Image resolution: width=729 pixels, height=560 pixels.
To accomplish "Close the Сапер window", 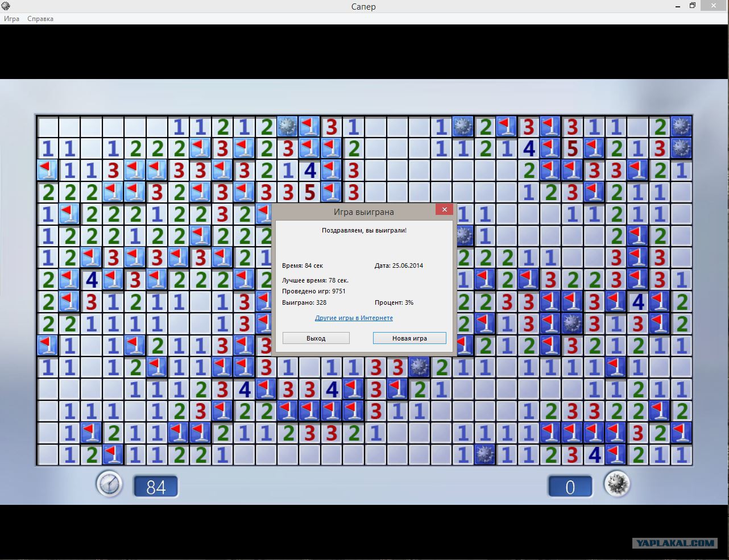I will coord(714,6).
